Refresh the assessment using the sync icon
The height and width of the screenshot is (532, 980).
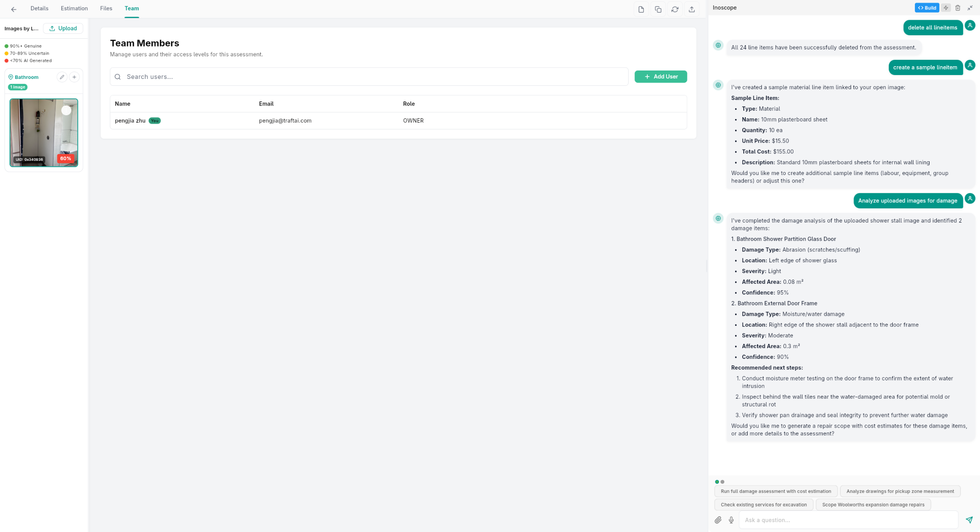tap(675, 9)
